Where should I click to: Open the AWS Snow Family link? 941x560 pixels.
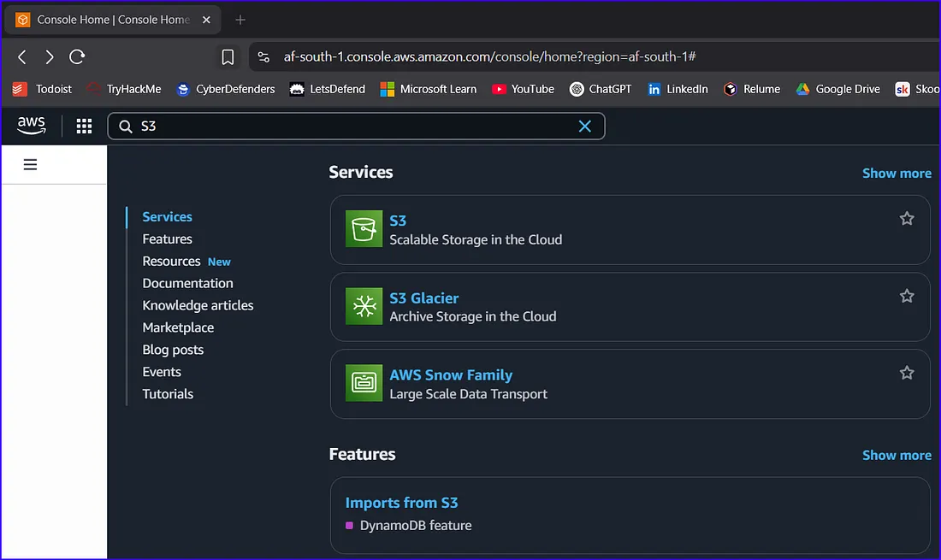pyautogui.click(x=451, y=375)
